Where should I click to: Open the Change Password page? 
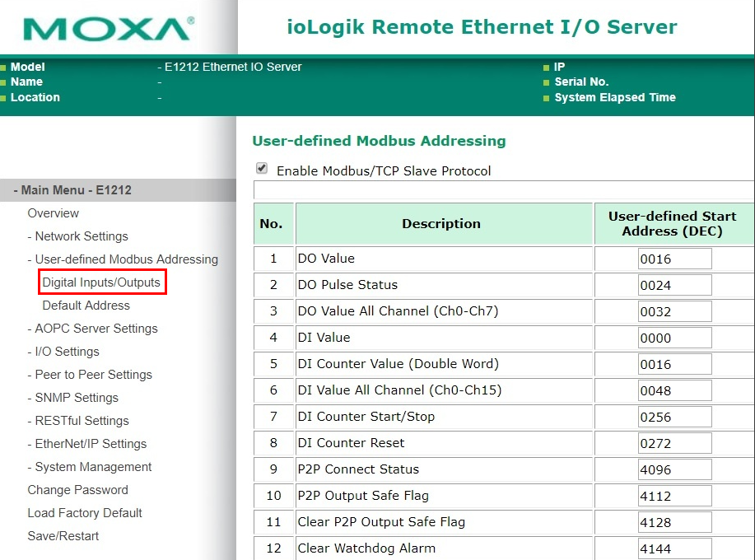[77, 490]
